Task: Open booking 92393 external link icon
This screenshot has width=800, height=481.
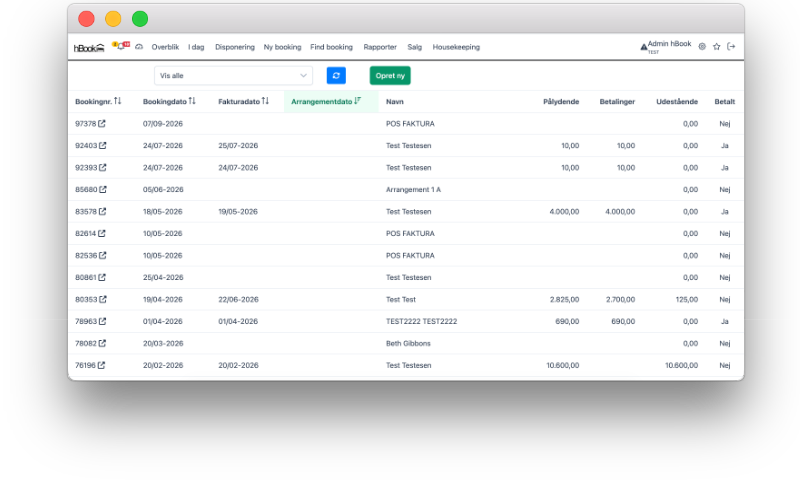Action: pyautogui.click(x=103, y=167)
